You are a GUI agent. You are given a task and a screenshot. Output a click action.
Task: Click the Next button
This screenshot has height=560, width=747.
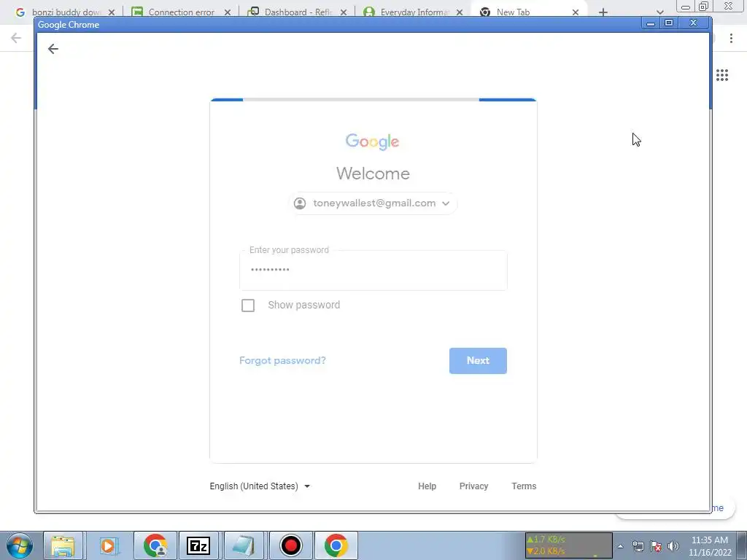pyautogui.click(x=478, y=360)
